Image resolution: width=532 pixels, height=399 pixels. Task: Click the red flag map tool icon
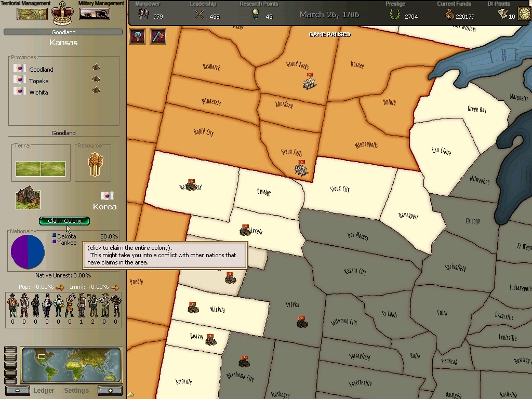coord(158,36)
